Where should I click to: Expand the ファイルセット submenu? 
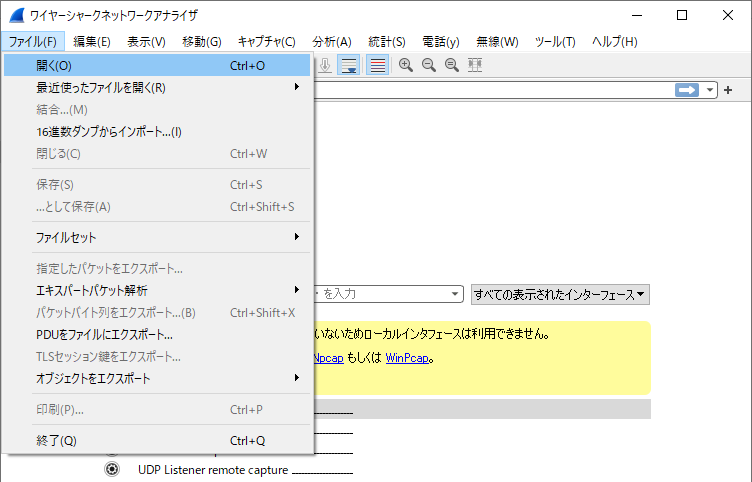point(157,237)
